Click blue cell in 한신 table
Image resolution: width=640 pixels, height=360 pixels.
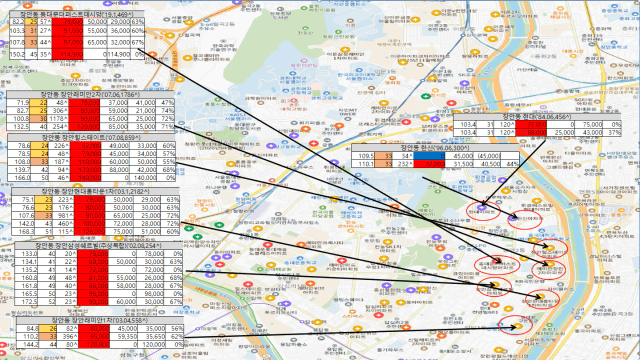[x=429, y=156]
